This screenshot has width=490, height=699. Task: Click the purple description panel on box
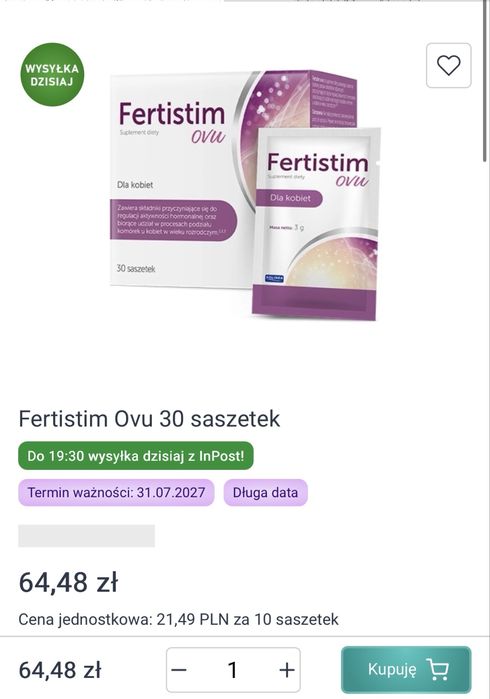click(173, 220)
